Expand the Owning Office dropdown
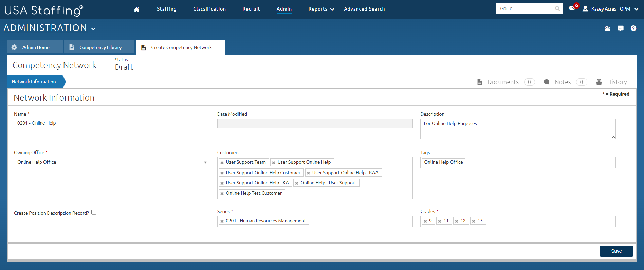644x270 pixels. 205,162
